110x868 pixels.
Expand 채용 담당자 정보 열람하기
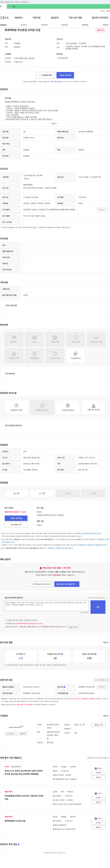pos(67,584)
